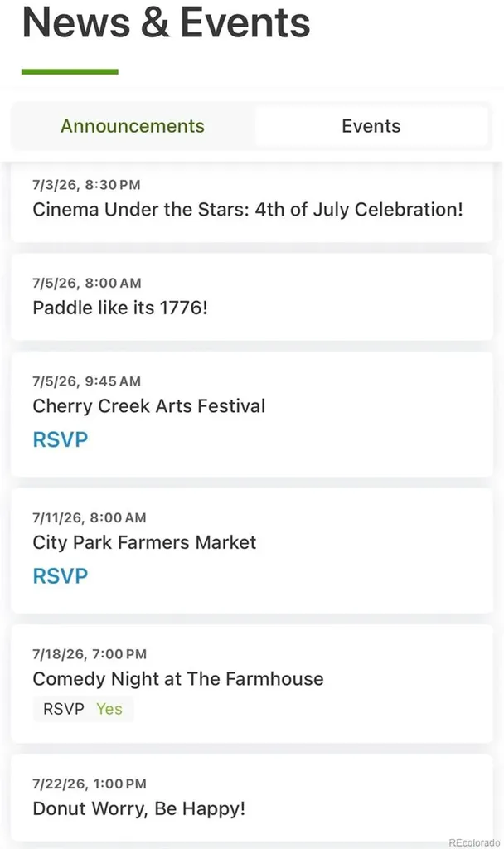
Task: Click the 7/5/26, 8:00 AM timestamp
Action: [86, 284]
